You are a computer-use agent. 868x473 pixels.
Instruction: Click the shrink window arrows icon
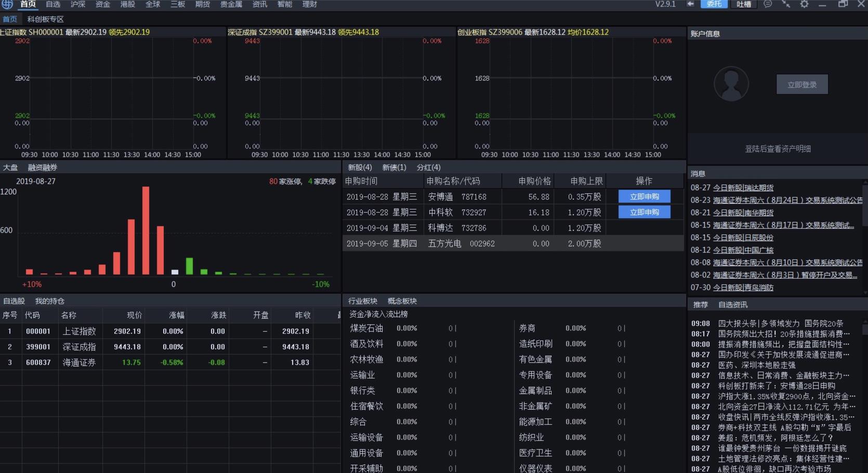786,4
